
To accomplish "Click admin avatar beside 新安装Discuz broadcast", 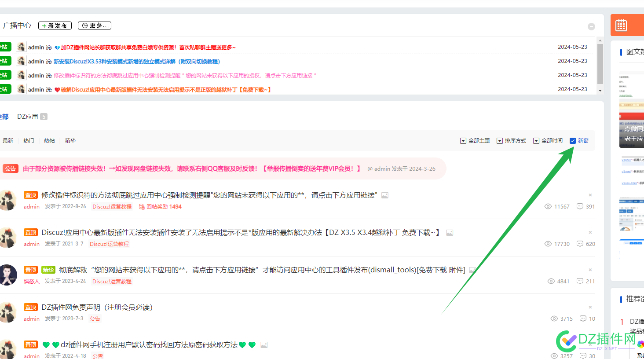I will click(21, 61).
